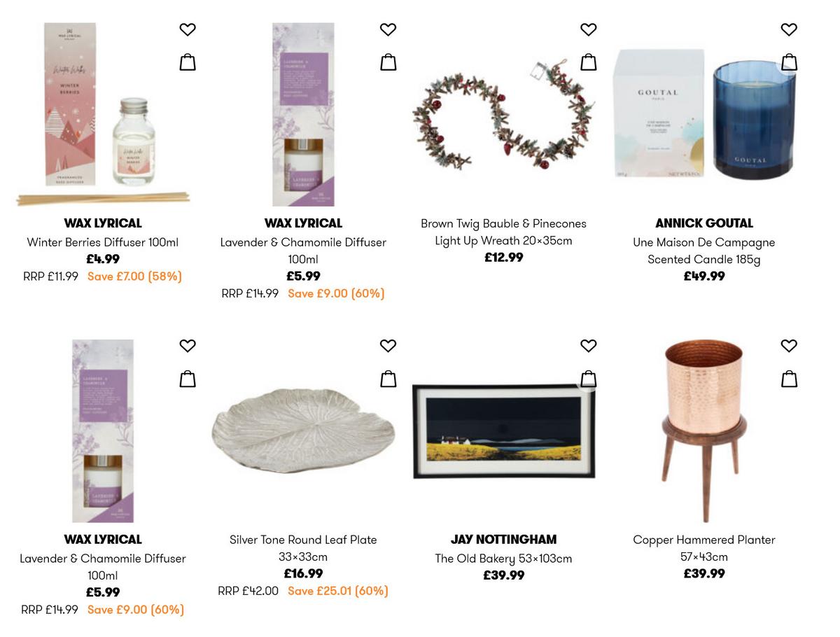Open the WAX LYRICAL brand page
This screenshot has height=637, width=840.
(102, 223)
